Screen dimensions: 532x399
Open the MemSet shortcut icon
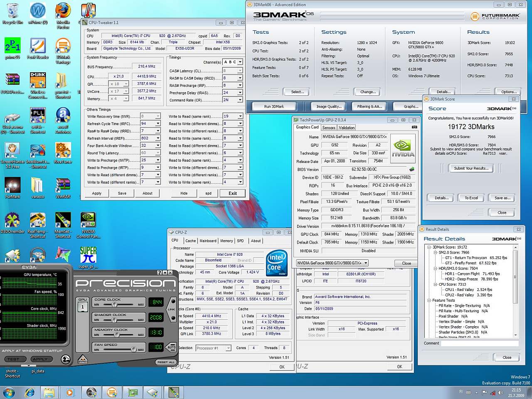pyautogui.click(x=63, y=225)
